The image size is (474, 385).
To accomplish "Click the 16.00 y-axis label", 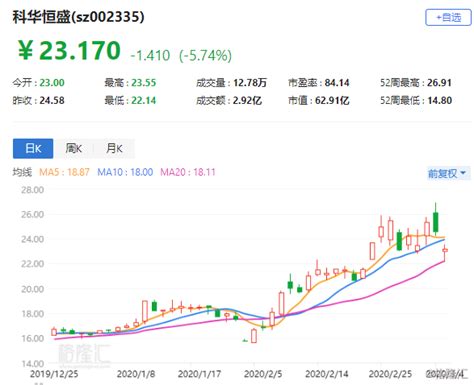I will tap(32, 338).
